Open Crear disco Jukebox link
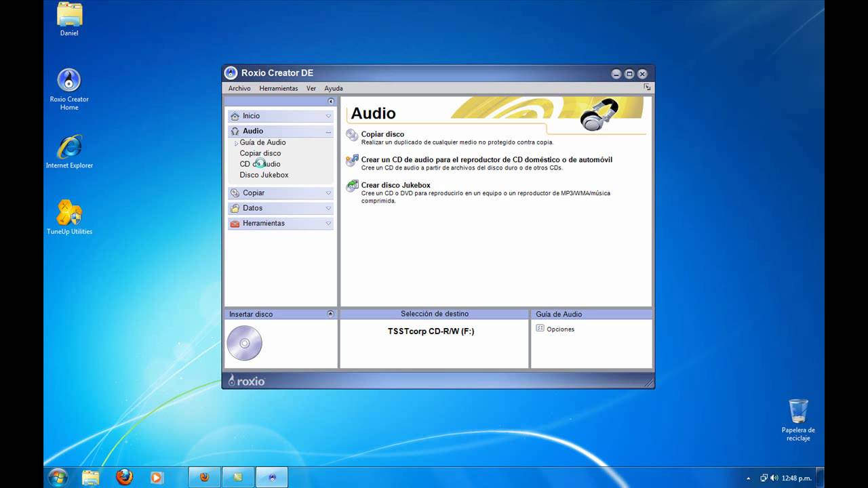The width and height of the screenshot is (868, 488). (x=395, y=185)
